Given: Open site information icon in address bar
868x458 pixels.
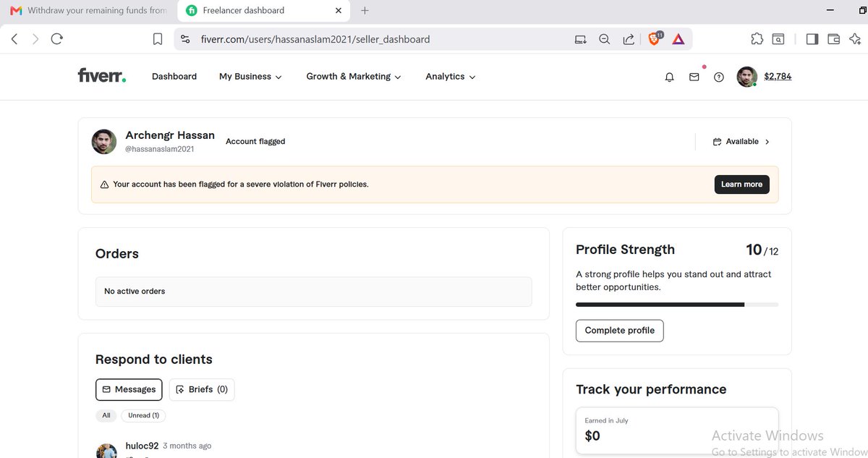Looking at the screenshot, I should coord(185,39).
